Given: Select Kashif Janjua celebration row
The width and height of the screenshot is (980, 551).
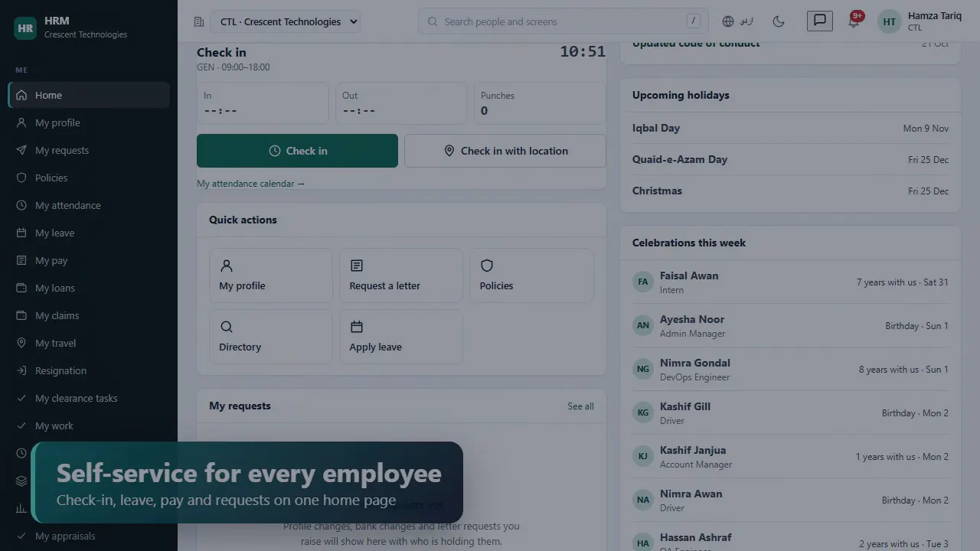Looking at the screenshot, I should (x=790, y=456).
